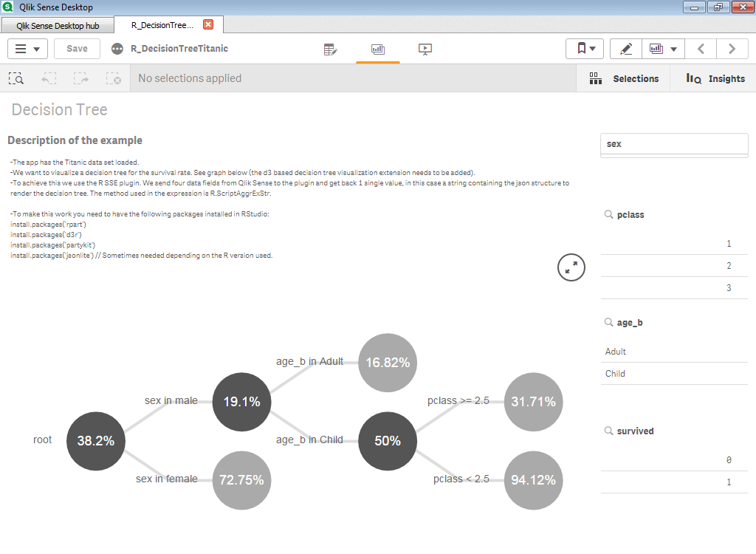Search within the pclass filter magnifier
The height and width of the screenshot is (554, 756).
608,215
